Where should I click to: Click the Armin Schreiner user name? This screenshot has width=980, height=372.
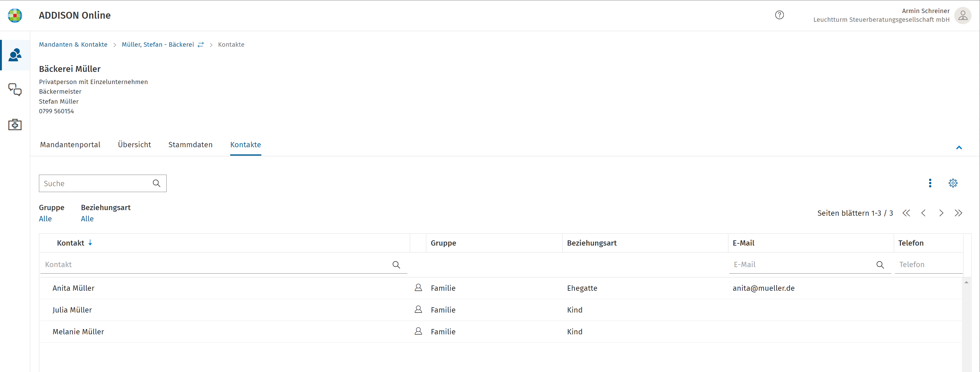coord(926,11)
